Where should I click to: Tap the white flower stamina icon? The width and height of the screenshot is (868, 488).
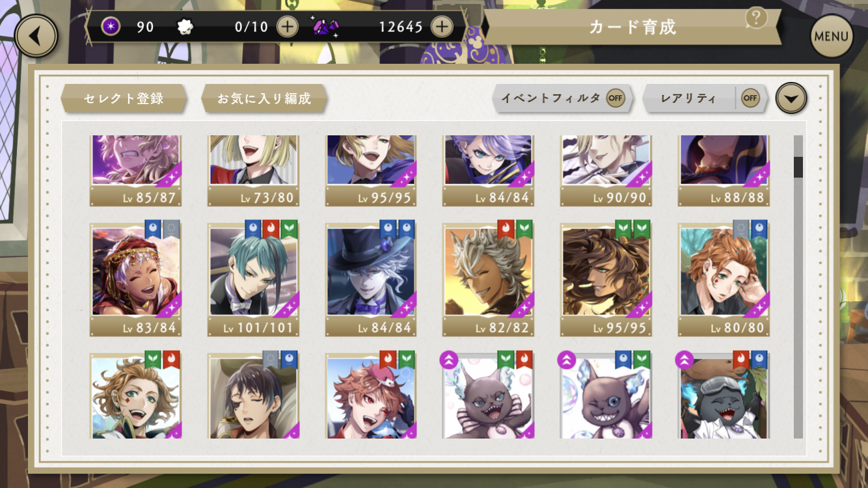(185, 27)
